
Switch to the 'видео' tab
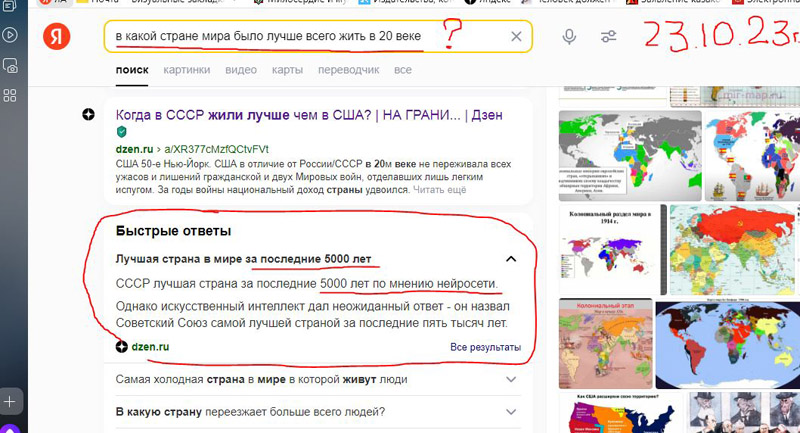(240, 70)
